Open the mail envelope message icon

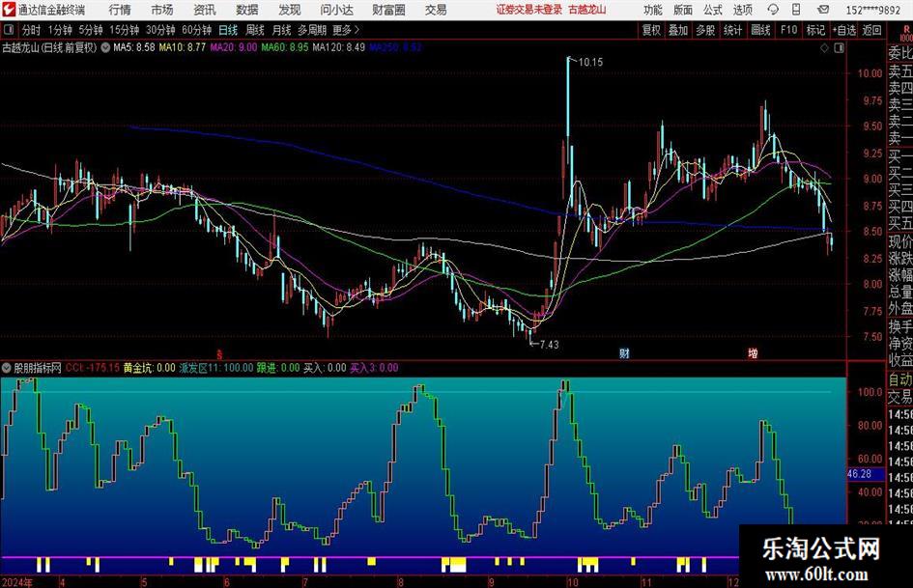coord(823,10)
